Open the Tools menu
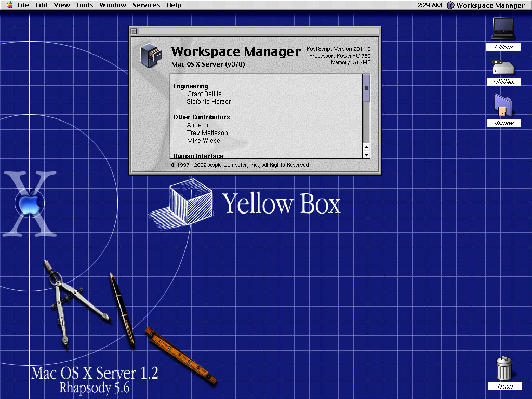 pos(85,5)
